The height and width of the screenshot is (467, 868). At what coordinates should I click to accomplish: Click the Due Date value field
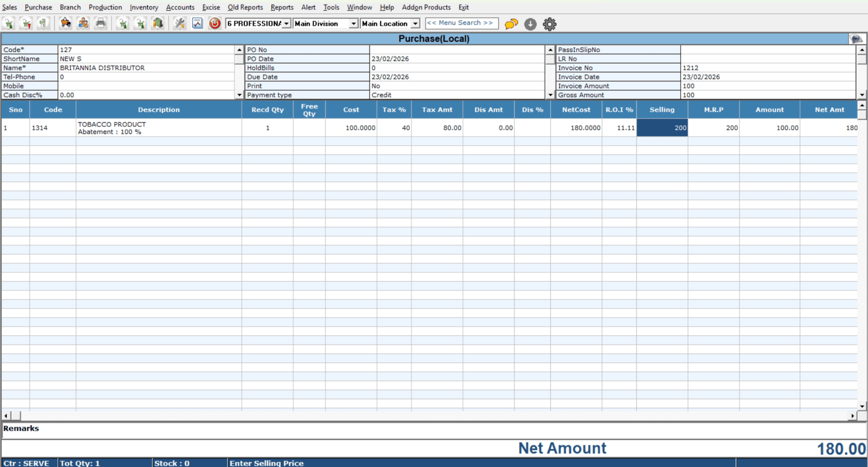(457, 77)
